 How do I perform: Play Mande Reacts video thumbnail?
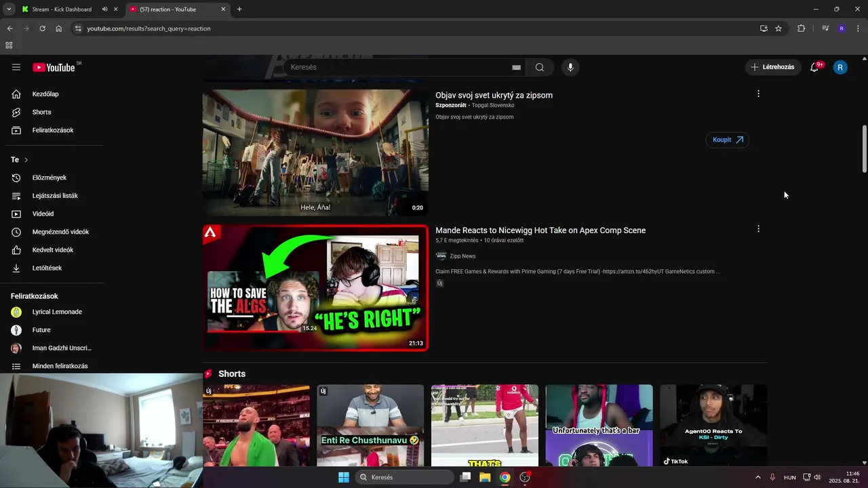(315, 288)
